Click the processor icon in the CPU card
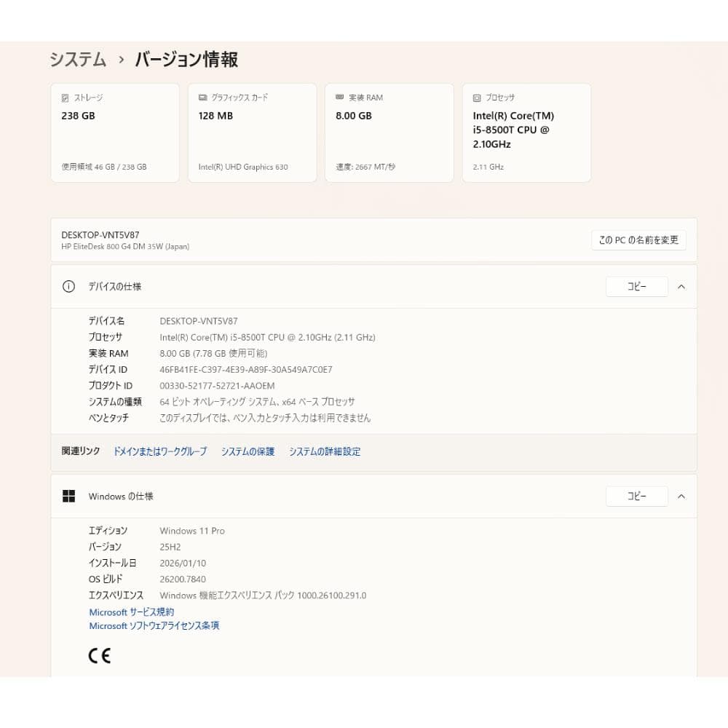Image resolution: width=728 pixels, height=728 pixels. pyautogui.click(x=477, y=98)
